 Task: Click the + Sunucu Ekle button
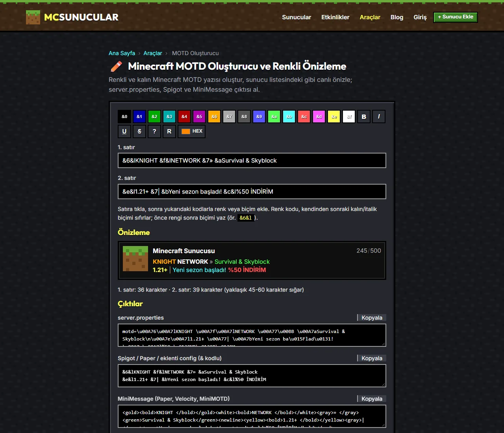click(456, 17)
